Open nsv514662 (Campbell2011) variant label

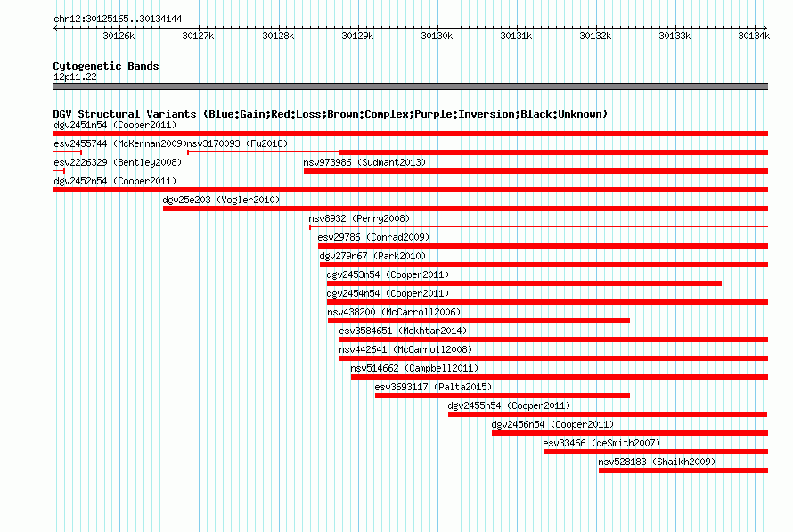(414, 368)
